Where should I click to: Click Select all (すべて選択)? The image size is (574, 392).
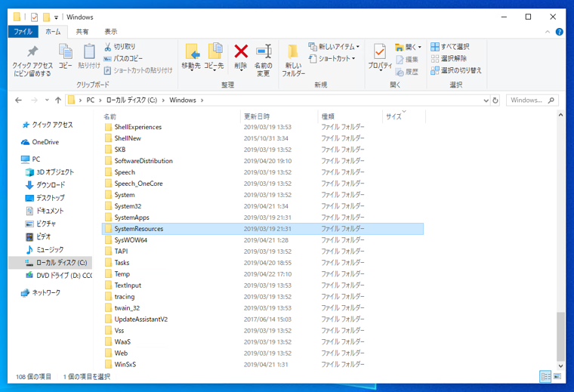click(450, 47)
